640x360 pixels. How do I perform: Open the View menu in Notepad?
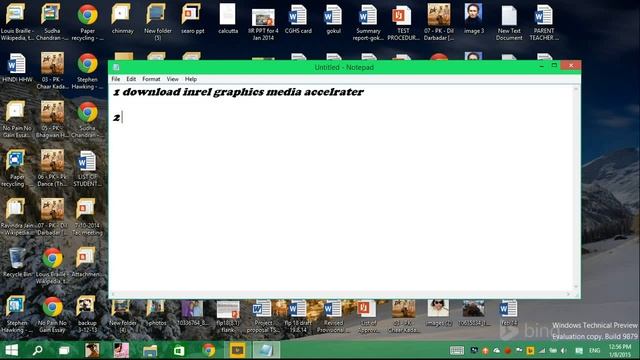pos(172,79)
